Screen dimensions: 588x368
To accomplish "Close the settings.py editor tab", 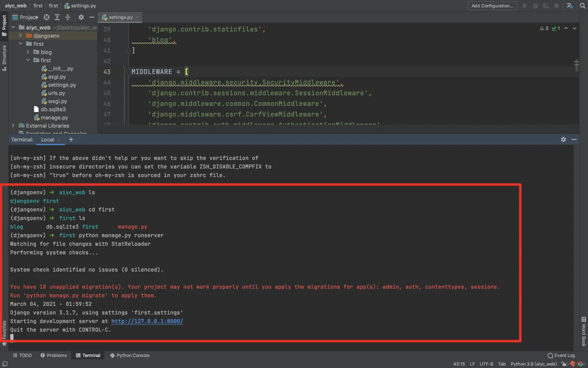I will (x=137, y=17).
